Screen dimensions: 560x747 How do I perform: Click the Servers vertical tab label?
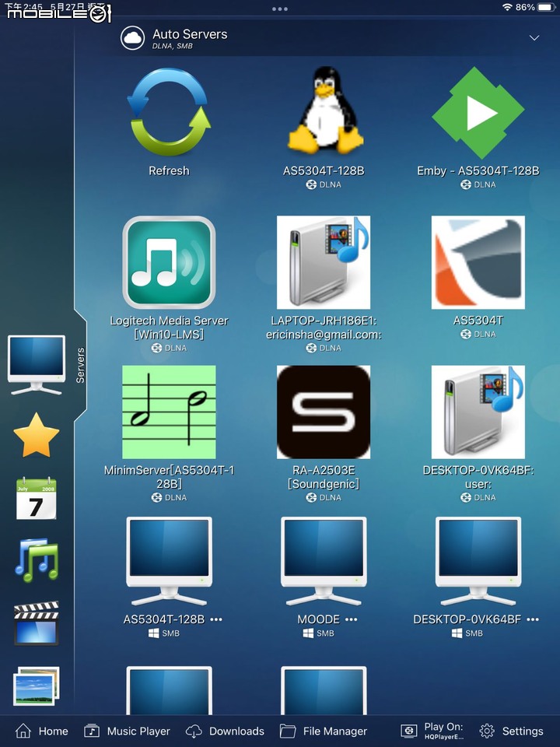(80, 366)
